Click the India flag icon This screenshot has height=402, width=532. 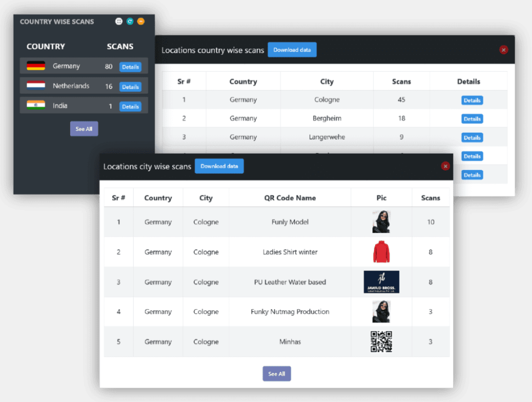pos(36,105)
